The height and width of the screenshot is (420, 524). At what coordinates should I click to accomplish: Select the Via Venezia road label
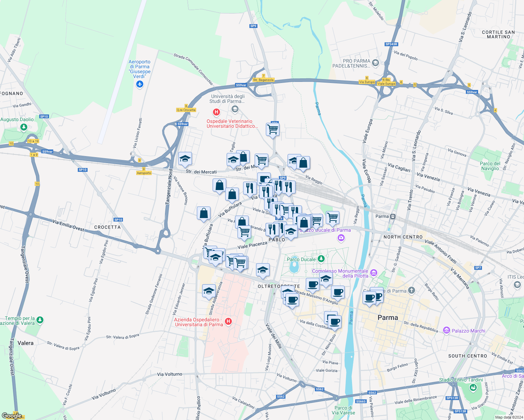[428, 176]
